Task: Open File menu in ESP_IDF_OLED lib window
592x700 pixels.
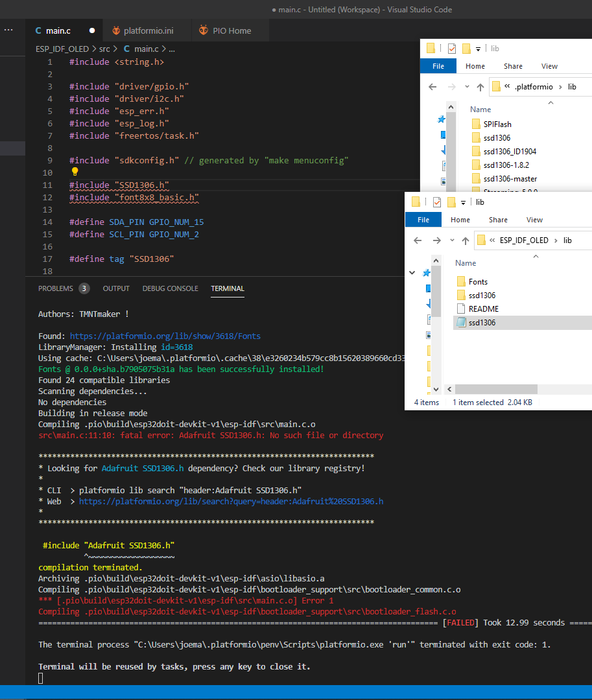Action: point(423,220)
